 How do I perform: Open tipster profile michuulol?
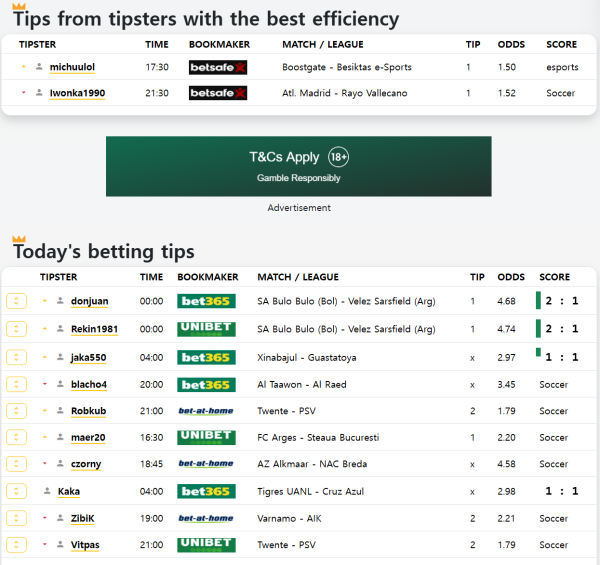(x=72, y=67)
